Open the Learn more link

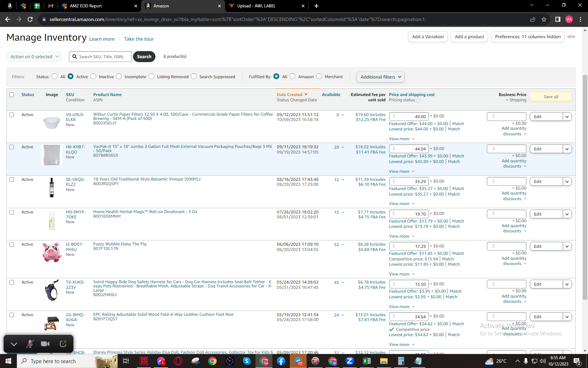tap(102, 39)
